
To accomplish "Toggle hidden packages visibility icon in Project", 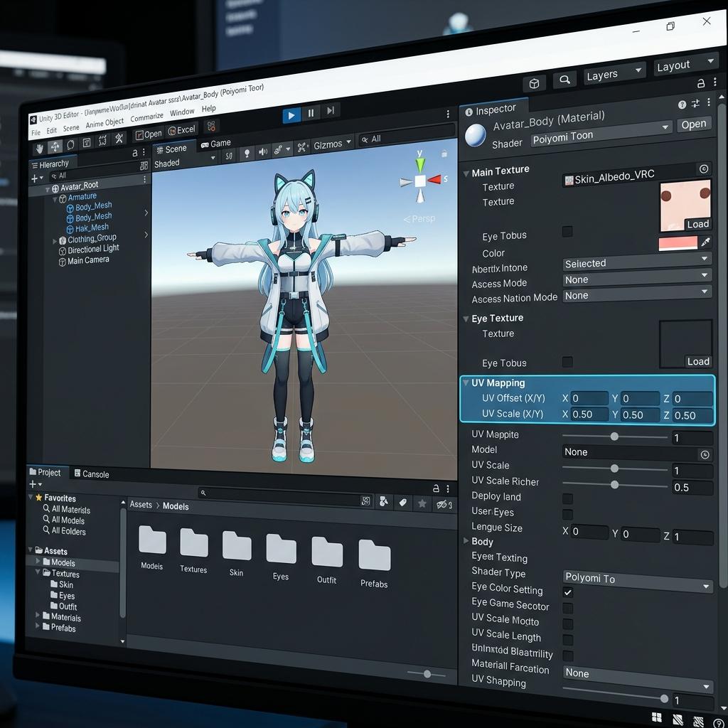I will [x=444, y=505].
